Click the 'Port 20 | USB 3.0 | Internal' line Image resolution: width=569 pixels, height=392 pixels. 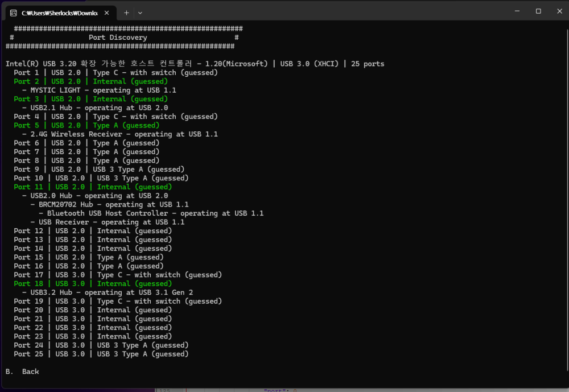coord(93,310)
